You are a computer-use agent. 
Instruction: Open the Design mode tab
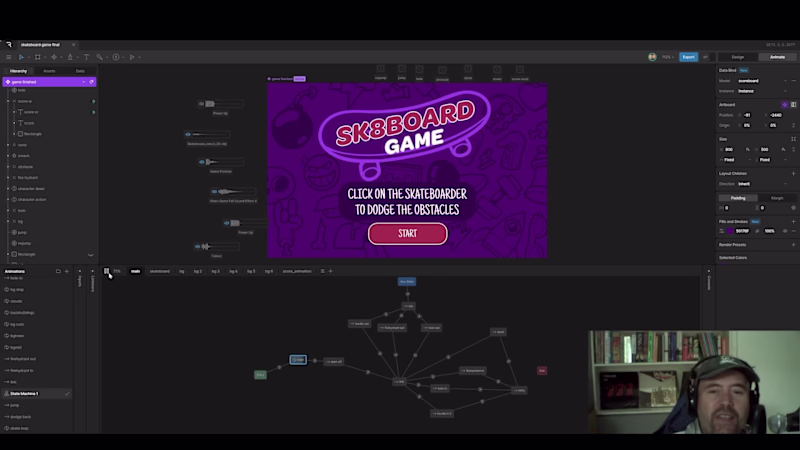click(738, 57)
